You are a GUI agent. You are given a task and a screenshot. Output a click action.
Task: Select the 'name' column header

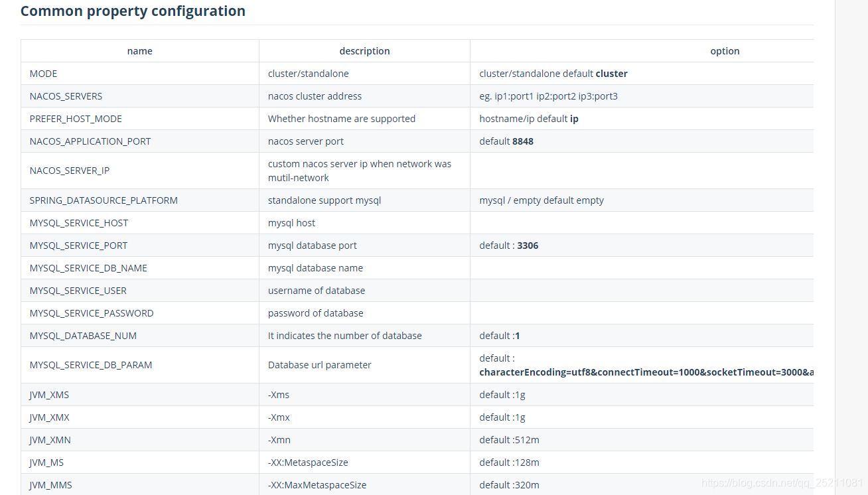140,51
